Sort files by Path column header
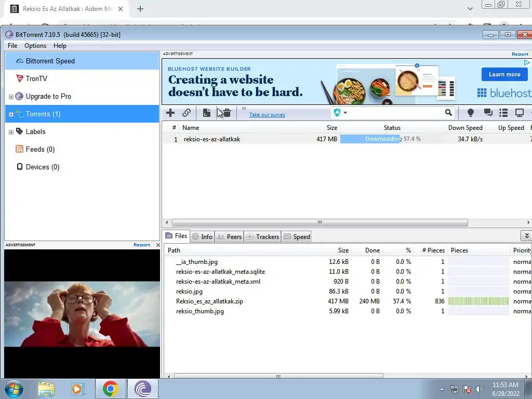The image size is (532, 399). click(x=242, y=250)
